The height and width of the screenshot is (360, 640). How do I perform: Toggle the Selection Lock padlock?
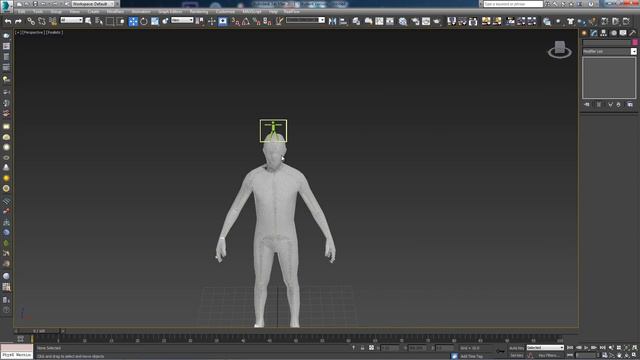(x=362, y=348)
